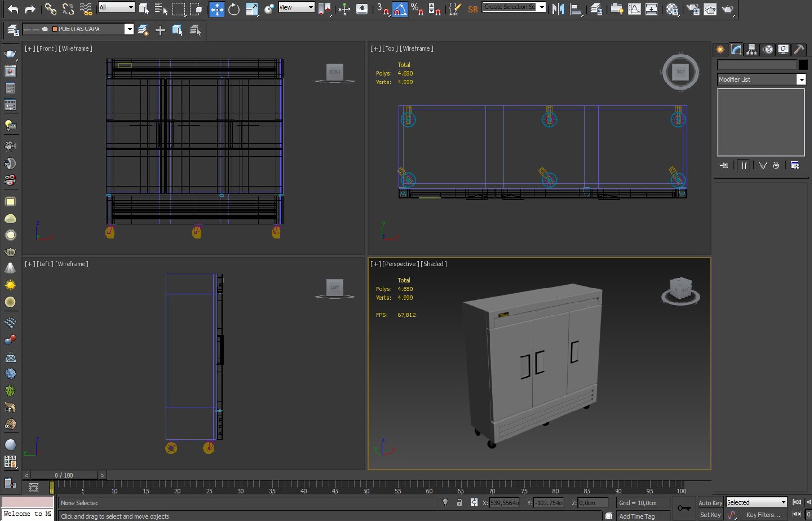Click the Set Key button
Viewport: 812px width, 521px height.
pyautogui.click(x=710, y=515)
